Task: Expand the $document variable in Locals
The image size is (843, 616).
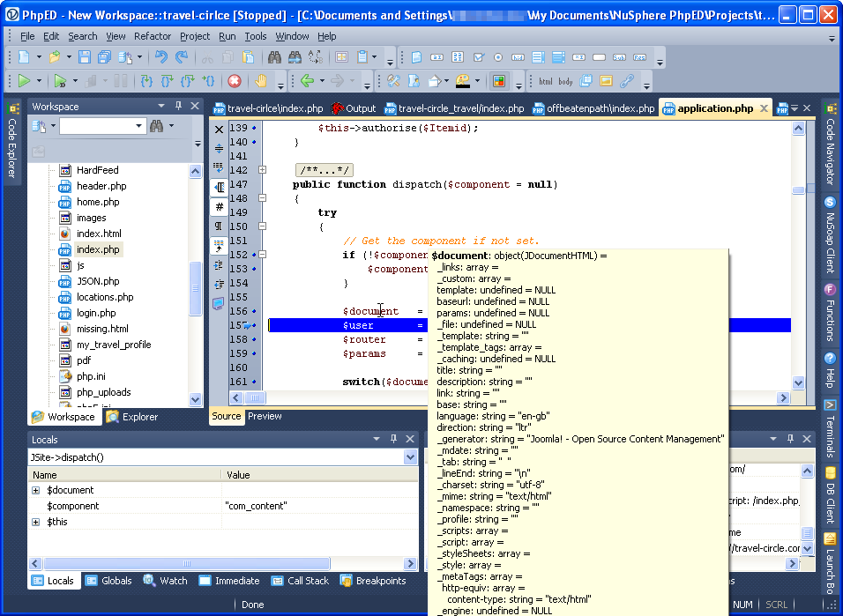Action: point(36,490)
